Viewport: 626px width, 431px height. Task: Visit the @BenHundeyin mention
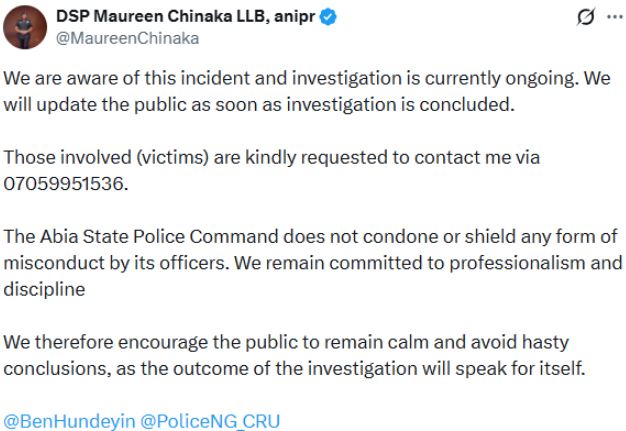pyautogui.click(x=65, y=421)
